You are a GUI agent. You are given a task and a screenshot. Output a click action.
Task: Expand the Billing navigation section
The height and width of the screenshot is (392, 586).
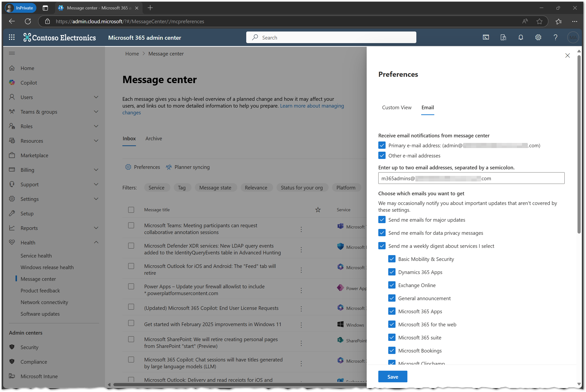click(96, 170)
